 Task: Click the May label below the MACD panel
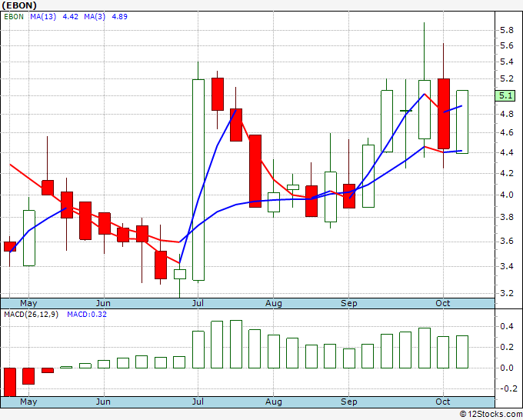28,402
